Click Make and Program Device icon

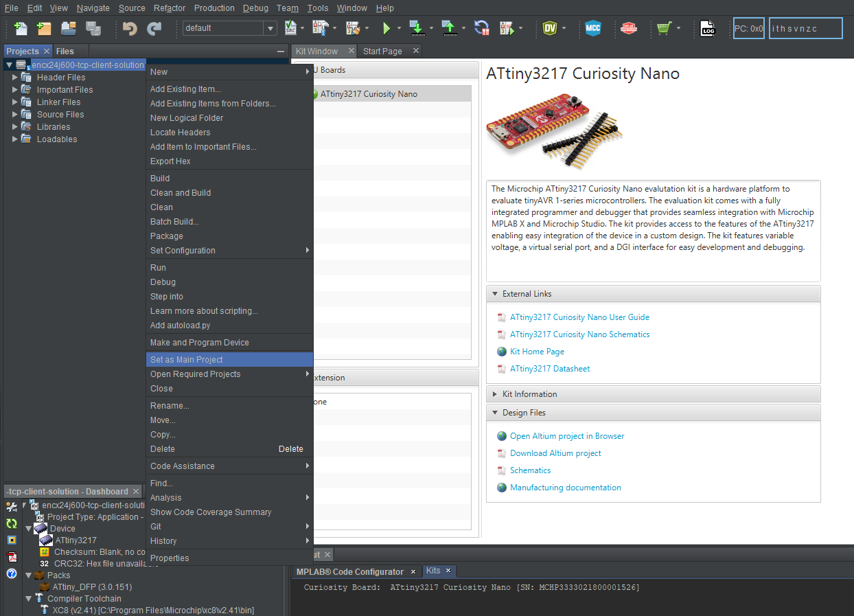(417, 28)
